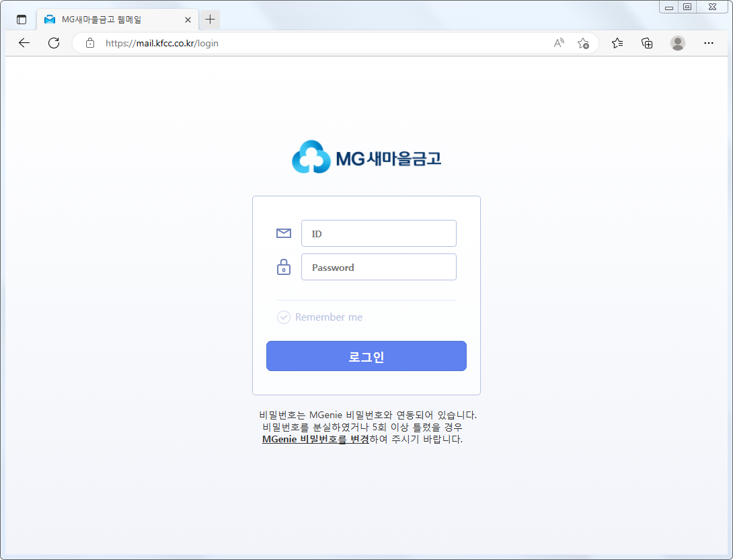Close the MG새마을금고 웹메일 tab

188,19
